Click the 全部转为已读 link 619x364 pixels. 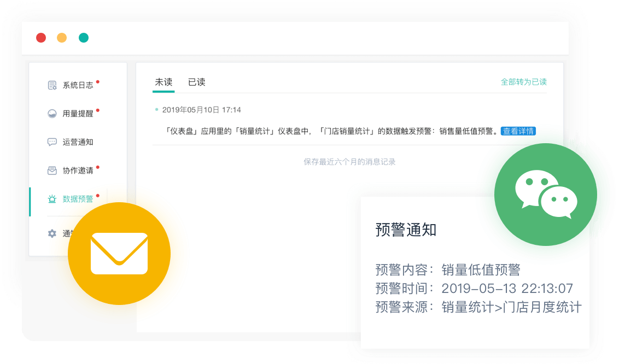pyautogui.click(x=523, y=82)
